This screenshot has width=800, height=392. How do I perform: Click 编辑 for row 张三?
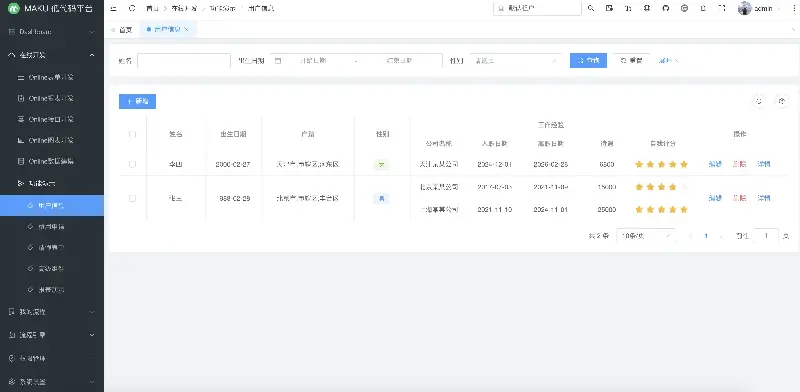(715, 198)
